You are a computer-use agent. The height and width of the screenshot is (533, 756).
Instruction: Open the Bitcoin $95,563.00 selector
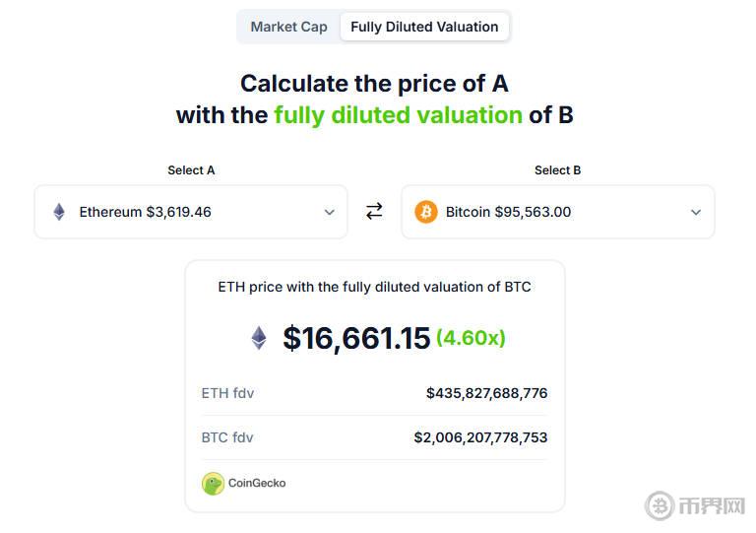tap(508, 212)
